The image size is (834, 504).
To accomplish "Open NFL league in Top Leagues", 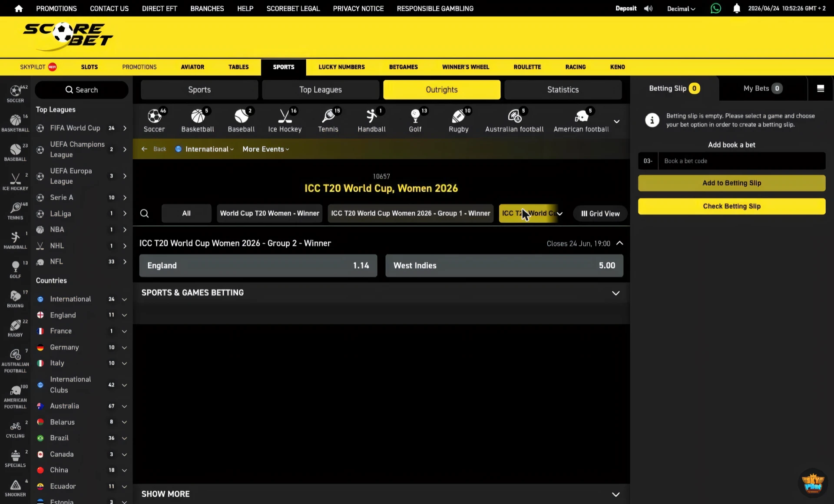I will [x=82, y=262].
